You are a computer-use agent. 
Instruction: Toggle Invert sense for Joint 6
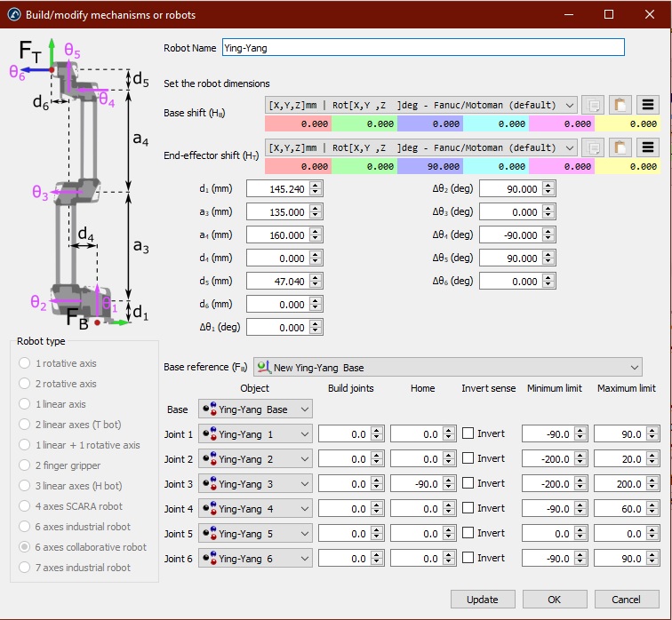[468, 558]
